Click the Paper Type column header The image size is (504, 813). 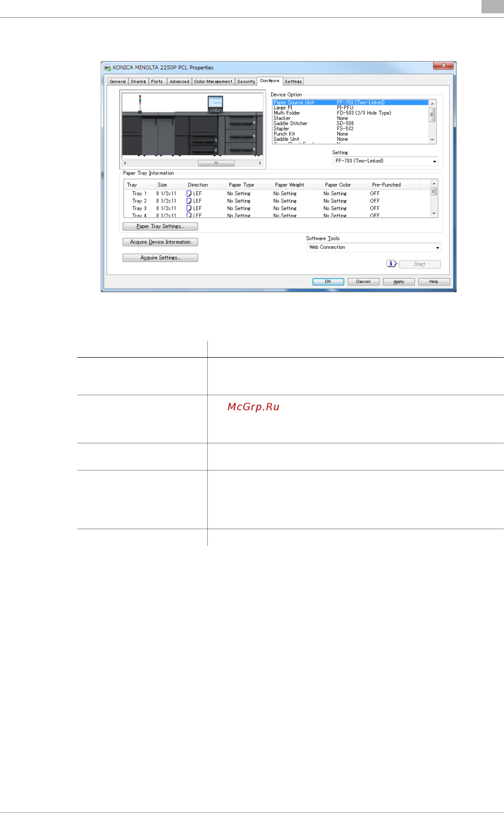click(249, 185)
